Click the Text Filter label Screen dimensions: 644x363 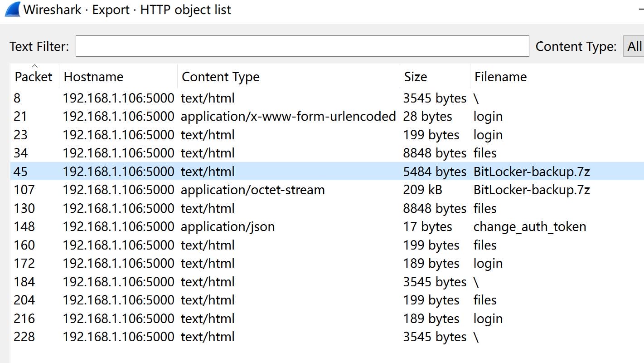pyautogui.click(x=39, y=46)
